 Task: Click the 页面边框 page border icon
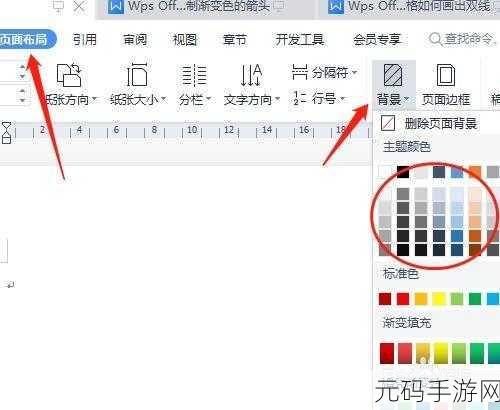tap(446, 75)
